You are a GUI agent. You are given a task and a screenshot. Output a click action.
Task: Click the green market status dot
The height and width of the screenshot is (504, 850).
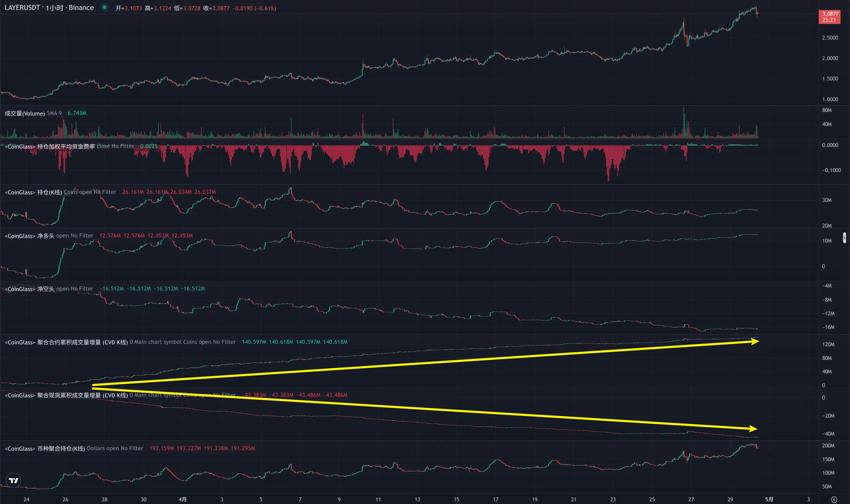[105, 7]
